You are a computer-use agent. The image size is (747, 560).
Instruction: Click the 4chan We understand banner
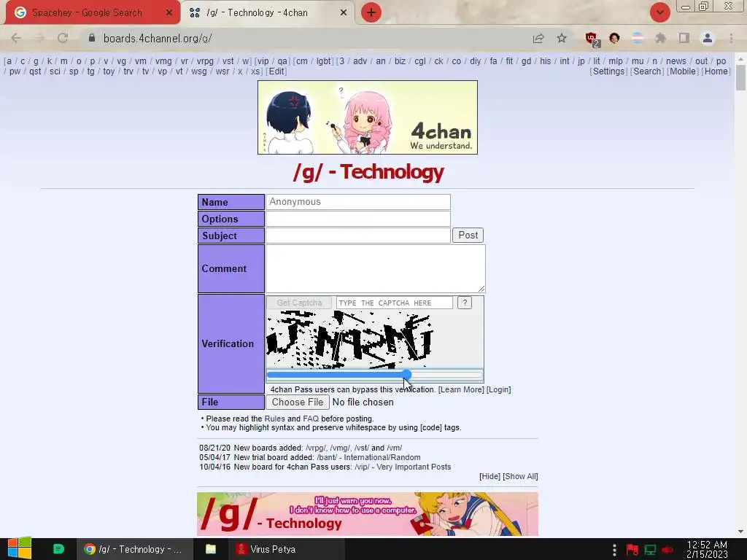(368, 117)
